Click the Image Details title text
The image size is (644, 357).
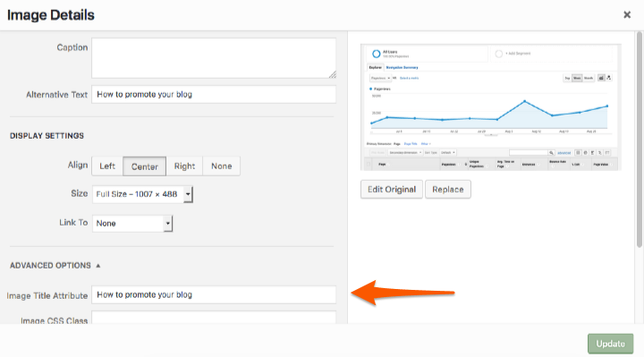point(50,15)
